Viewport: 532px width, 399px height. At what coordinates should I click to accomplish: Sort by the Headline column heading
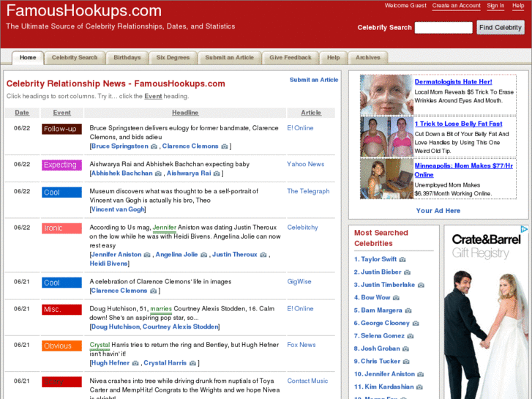[x=185, y=113]
